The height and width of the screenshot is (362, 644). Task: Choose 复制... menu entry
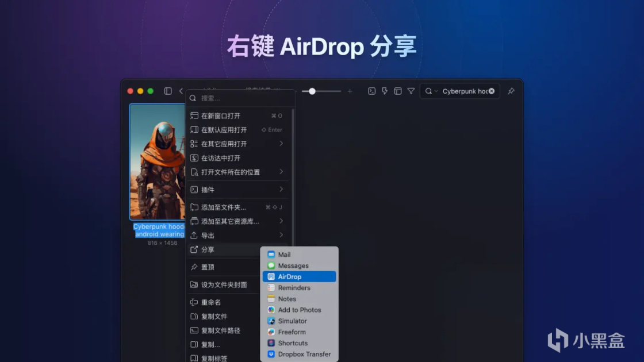tap(224, 344)
